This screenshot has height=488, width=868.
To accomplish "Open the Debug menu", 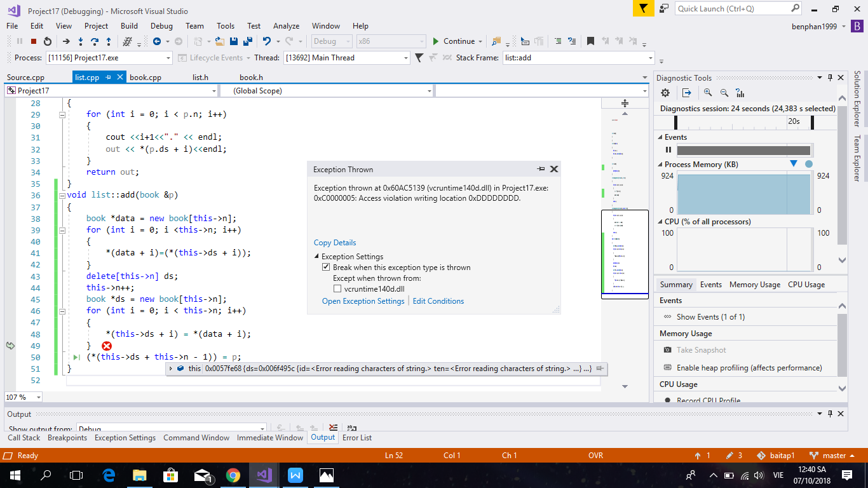I will 161,26.
